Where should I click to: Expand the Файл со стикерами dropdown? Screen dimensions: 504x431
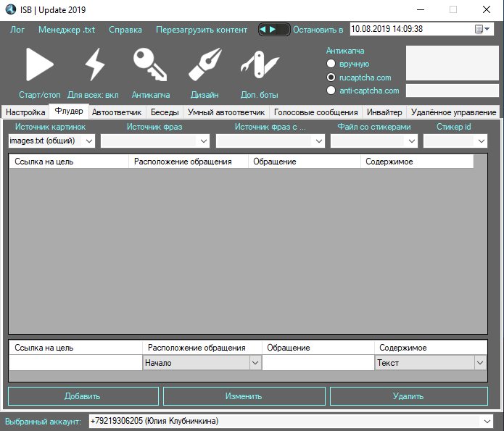(x=411, y=141)
